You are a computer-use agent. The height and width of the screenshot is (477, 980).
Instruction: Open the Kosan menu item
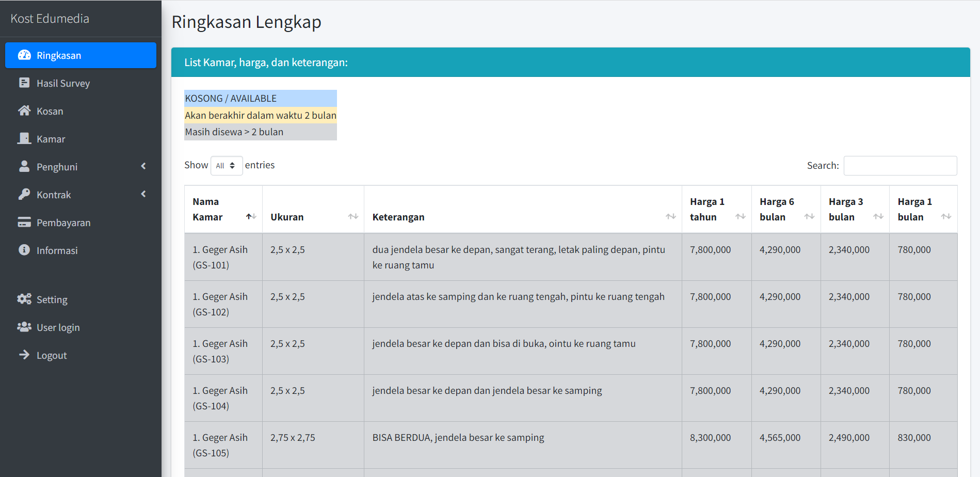coord(50,111)
